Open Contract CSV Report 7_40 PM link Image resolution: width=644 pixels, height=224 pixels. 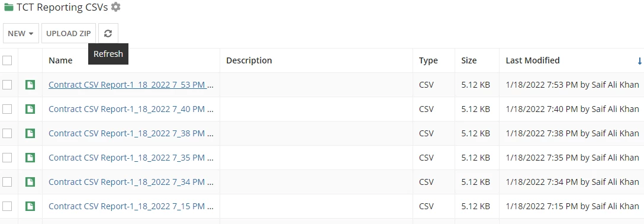coord(131,109)
